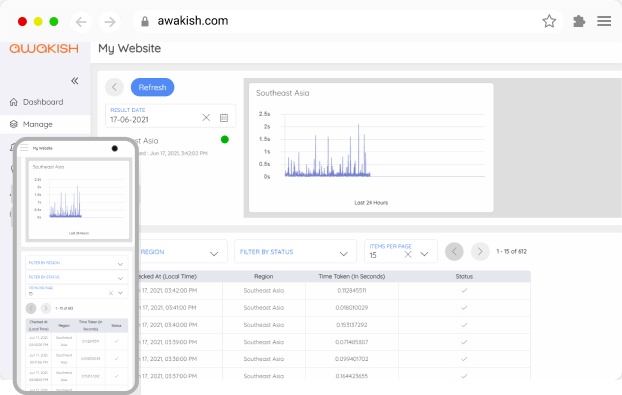Click the Region column header
This screenshot has height=395, width=622.
click(x=264, y=276)
